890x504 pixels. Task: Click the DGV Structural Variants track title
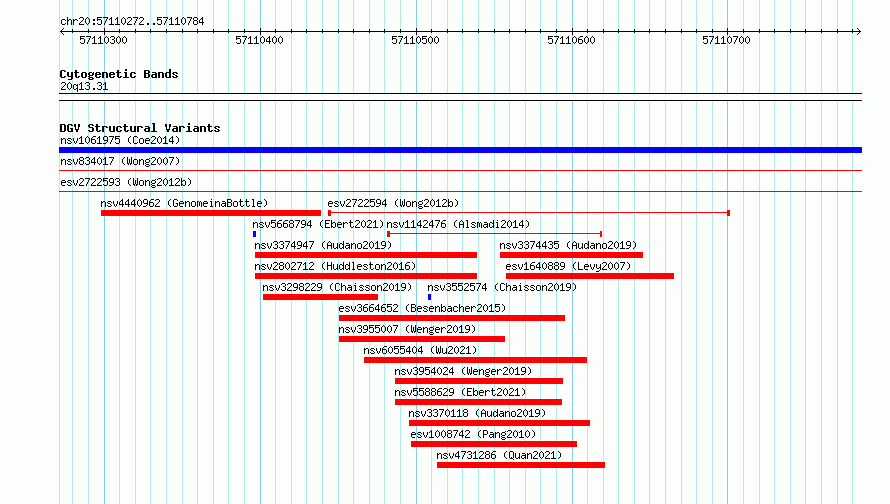tap(140, 128)
